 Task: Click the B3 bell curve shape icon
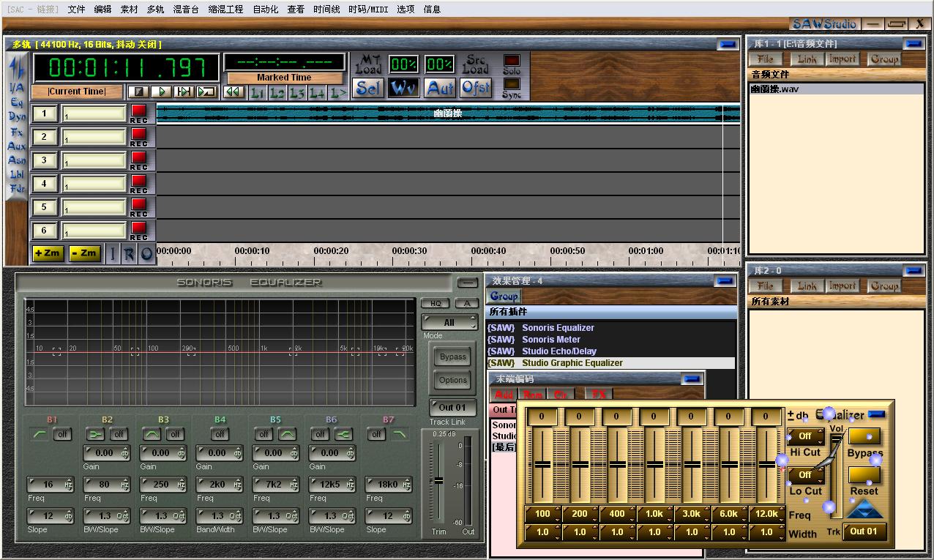point(153,434)
